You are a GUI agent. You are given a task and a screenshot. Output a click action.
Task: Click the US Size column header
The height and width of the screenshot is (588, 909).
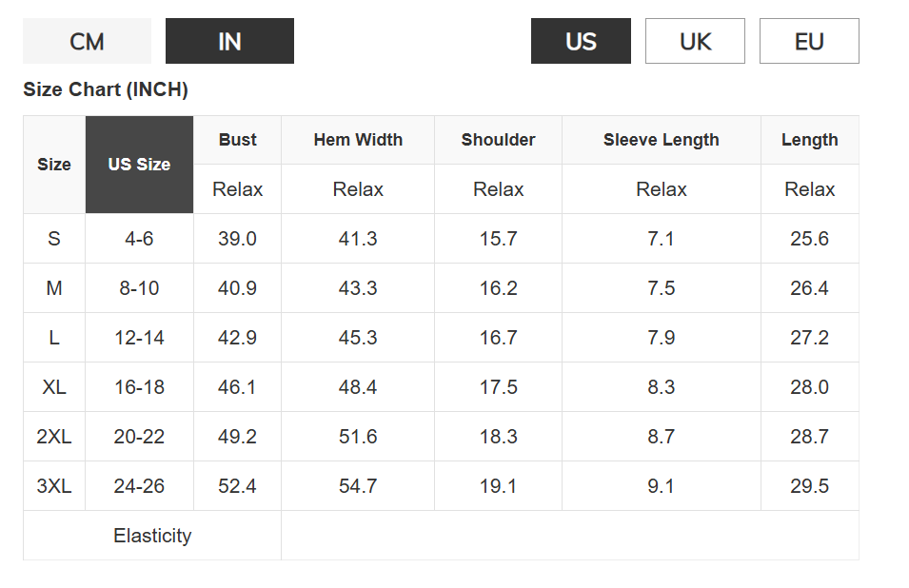click(x=139, y=165)
